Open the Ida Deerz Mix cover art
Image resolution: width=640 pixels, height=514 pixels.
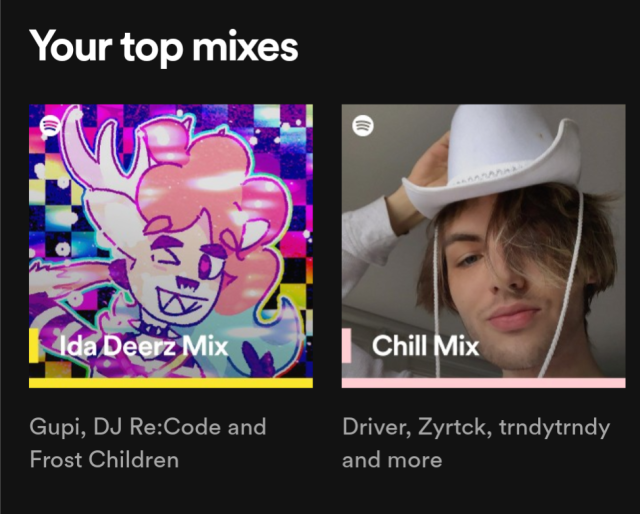170,230
